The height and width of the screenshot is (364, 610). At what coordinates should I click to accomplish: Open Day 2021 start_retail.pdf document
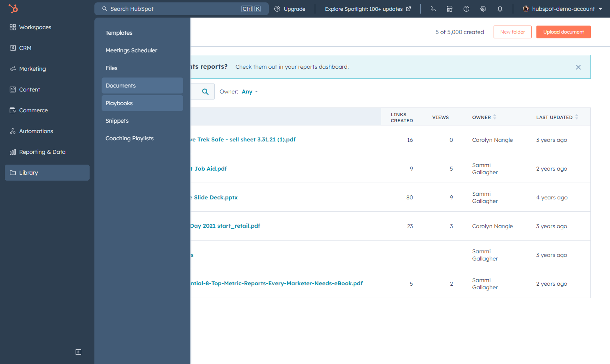click(x=226, y=226)
